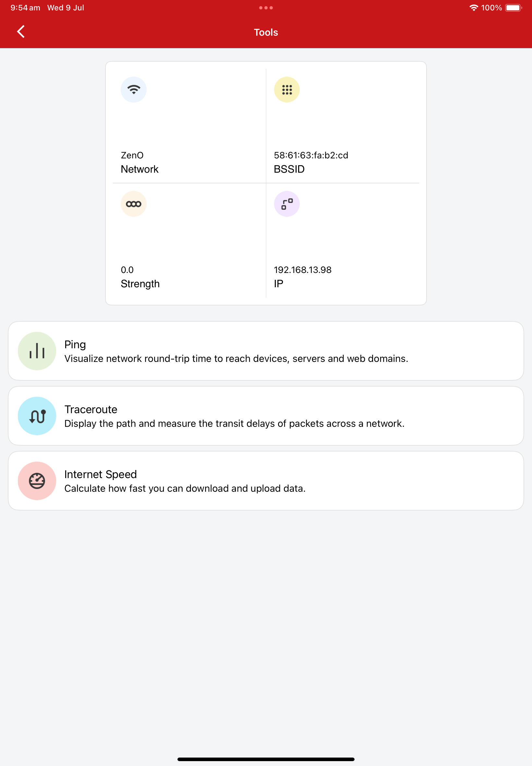
Task: Select the BSSID value 58:61:63:fa:b2:cd
Action: pyautogui.click(x=311, y=155)
